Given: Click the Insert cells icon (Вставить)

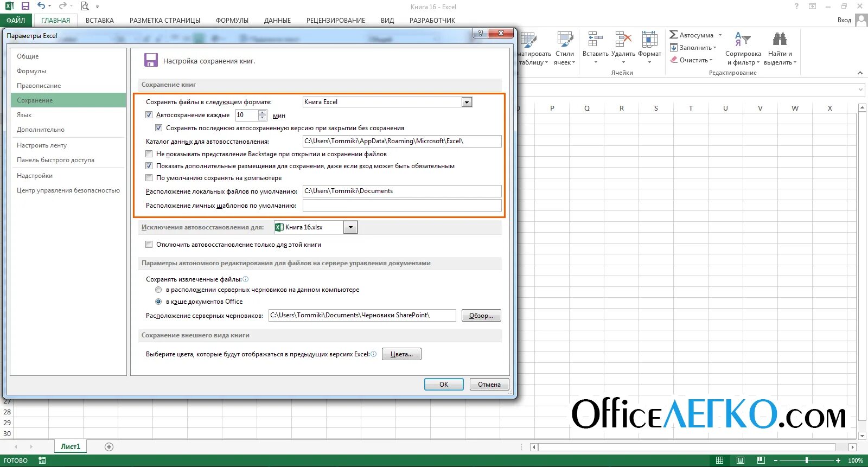Looking at the screenshot, I should (x=595, y=40).
